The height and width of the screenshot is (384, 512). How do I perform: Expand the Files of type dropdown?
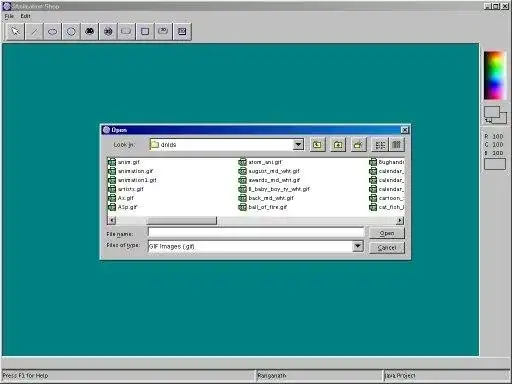[x=358, y=246]
